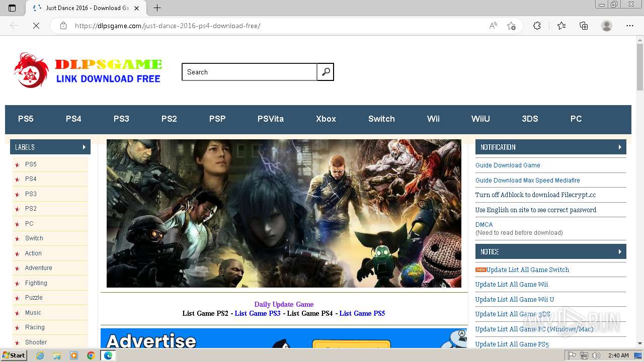Open the Extensions puzzle icon
The height and width of the screenshot is (362, 644).
(537, 26)
